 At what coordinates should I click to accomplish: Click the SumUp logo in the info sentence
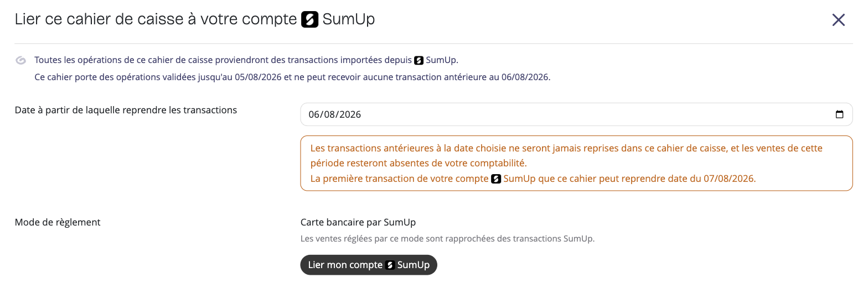(x=419, y=60)
